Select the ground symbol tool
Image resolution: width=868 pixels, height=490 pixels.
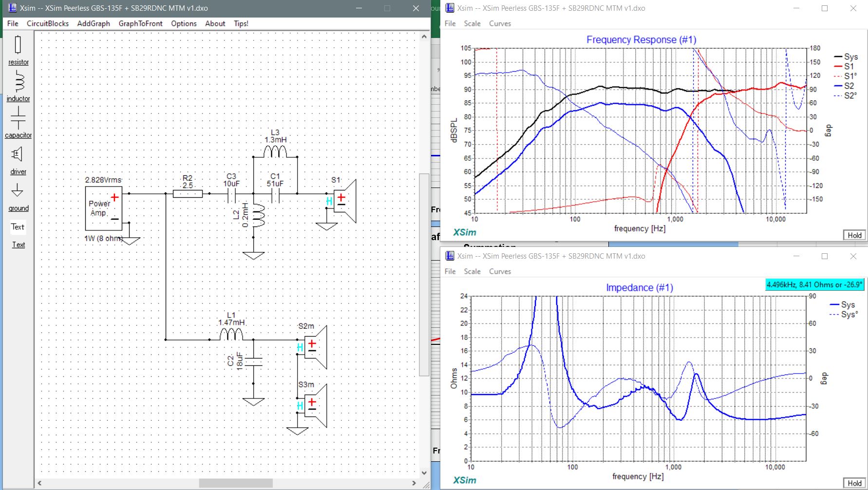17,190
